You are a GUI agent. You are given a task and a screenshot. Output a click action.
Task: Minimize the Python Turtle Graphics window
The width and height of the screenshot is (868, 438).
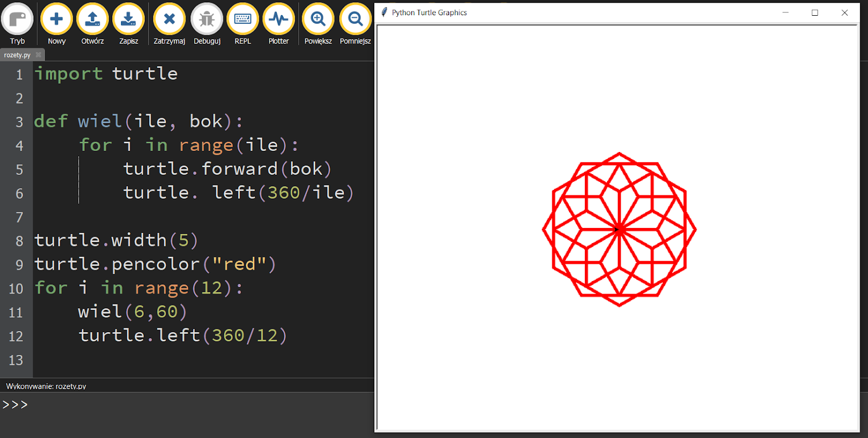[x=785, y=12]
